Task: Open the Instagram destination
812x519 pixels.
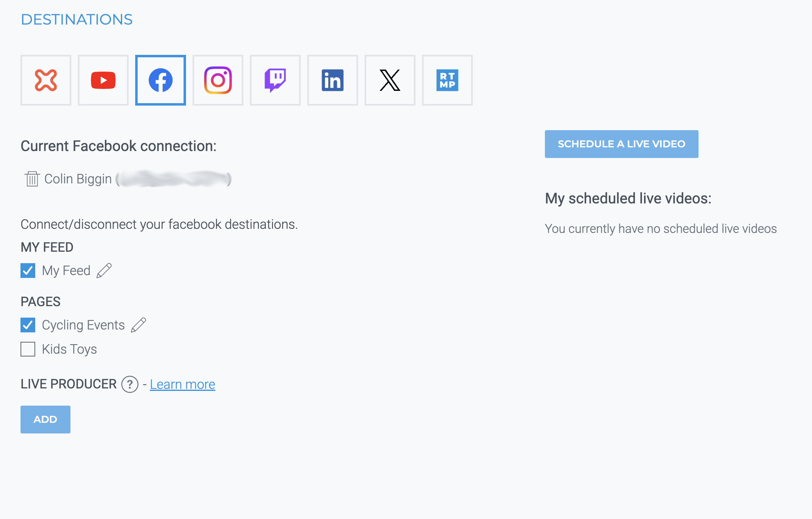Action: click(x=218, y=80)
